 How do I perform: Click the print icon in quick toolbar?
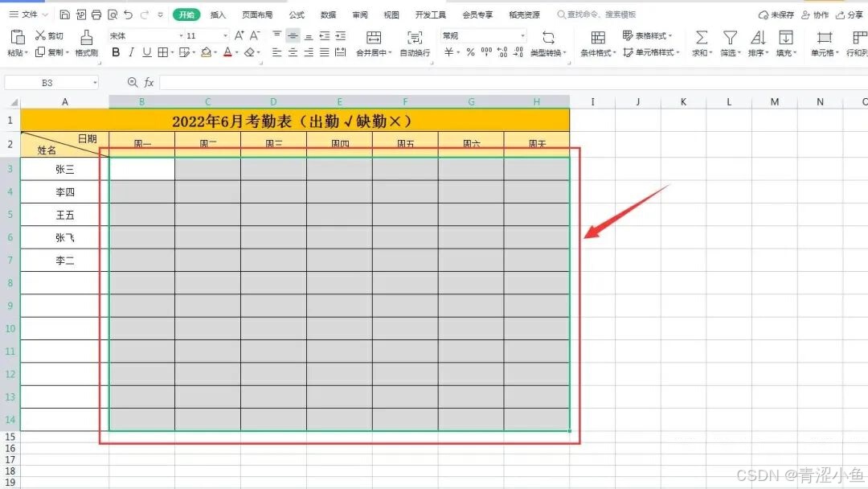tap(96, 14)
